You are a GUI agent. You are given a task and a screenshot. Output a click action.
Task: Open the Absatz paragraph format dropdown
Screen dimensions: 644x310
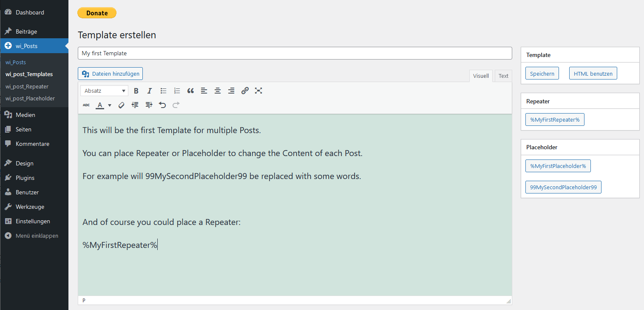point(104,91)
